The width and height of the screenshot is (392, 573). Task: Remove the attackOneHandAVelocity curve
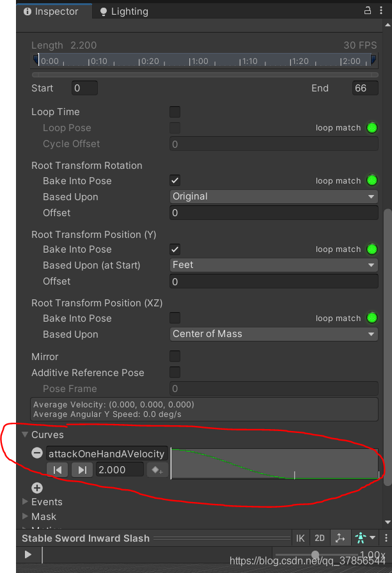[37, 453]
